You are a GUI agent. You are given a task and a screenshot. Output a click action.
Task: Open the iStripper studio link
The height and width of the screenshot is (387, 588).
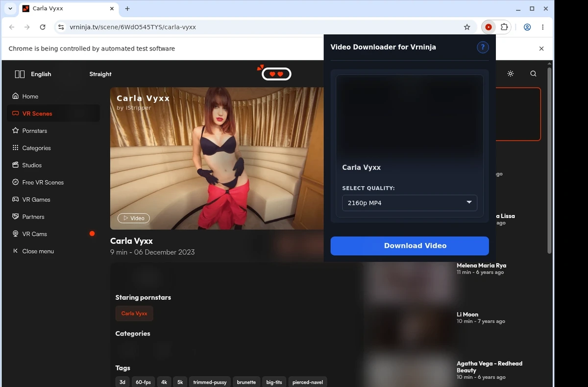tap(139, 108)
